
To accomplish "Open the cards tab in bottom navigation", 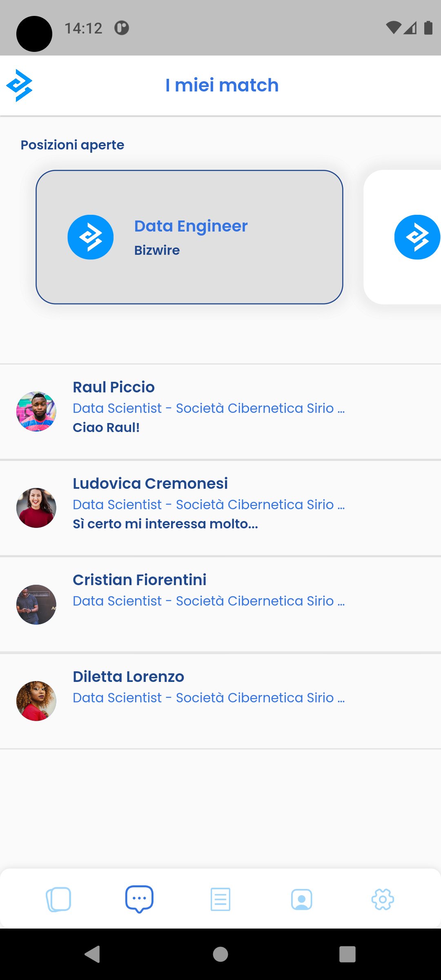I will click(58, 899).
